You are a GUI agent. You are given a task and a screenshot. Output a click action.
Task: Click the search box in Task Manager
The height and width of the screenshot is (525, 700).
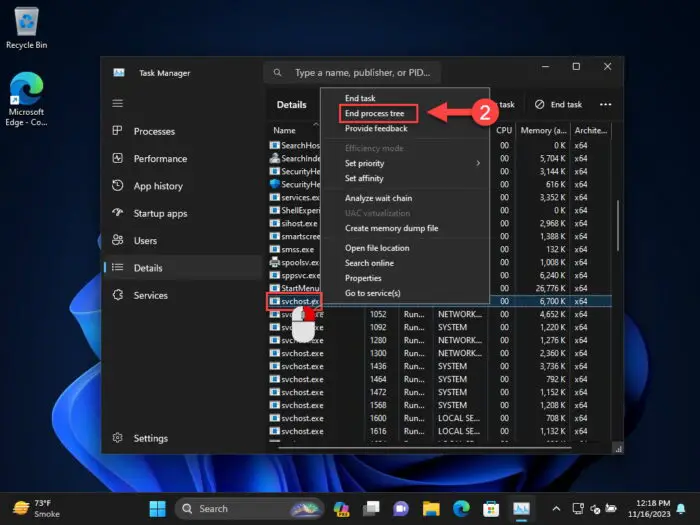pyautogui.click(x=353, y=72)
